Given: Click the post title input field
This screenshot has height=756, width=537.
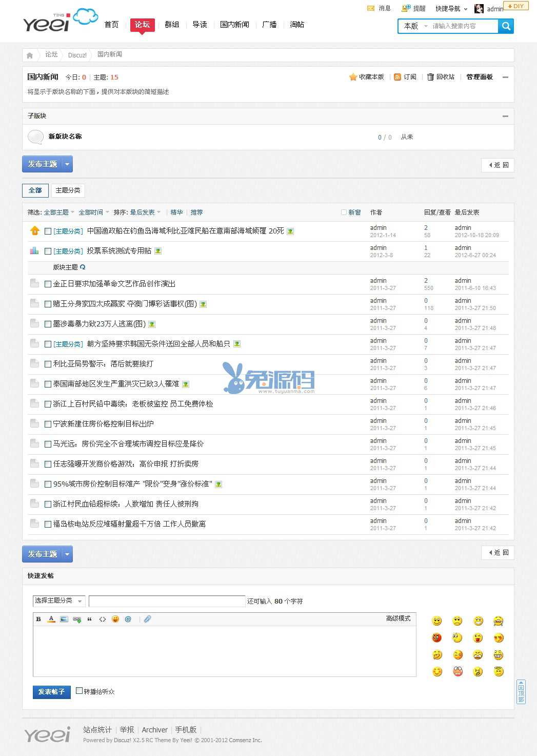Looking at the screenshot, I should click(x=167, y=601).
